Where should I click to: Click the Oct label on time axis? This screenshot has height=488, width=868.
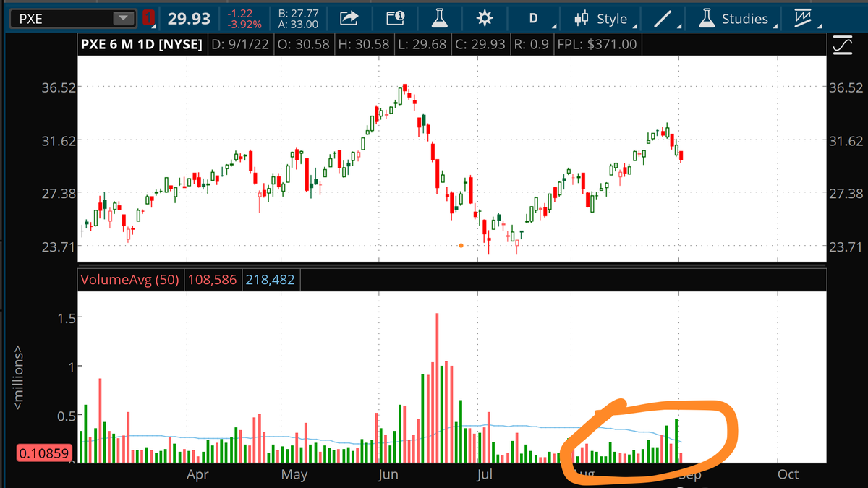tap(788, 475)
